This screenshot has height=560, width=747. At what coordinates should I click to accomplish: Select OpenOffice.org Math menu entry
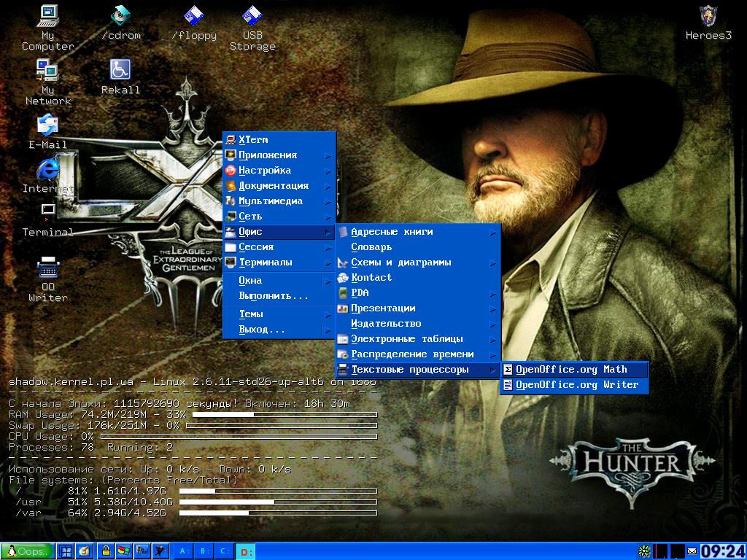coord(574,370)
